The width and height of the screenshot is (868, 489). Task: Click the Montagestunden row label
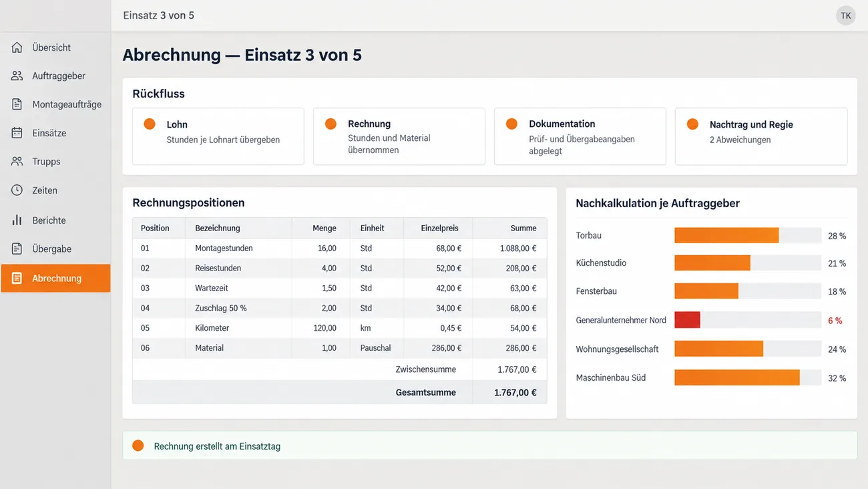[224, 248]
